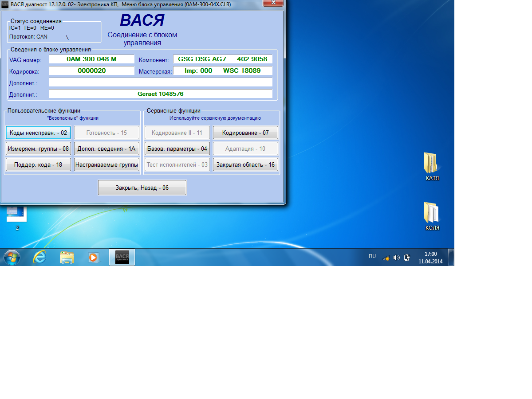Open the network tray icon

(x=386, y=258)
